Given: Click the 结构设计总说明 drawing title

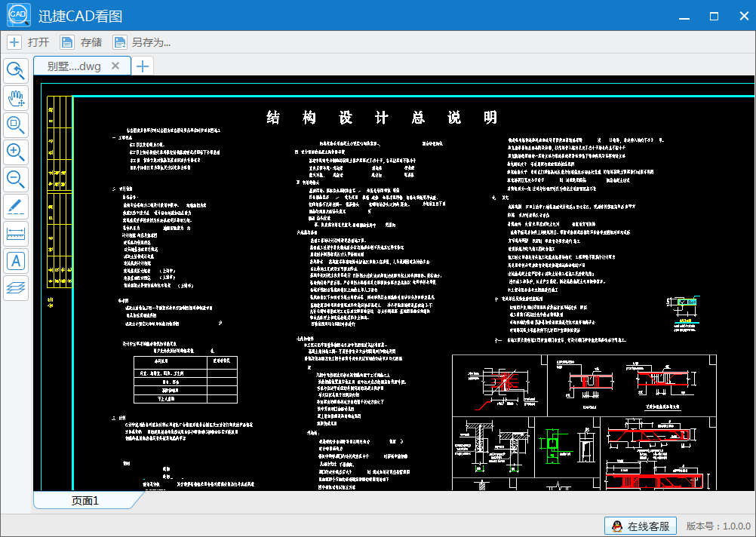Looking at the screenshot, I should pos(381,118).
